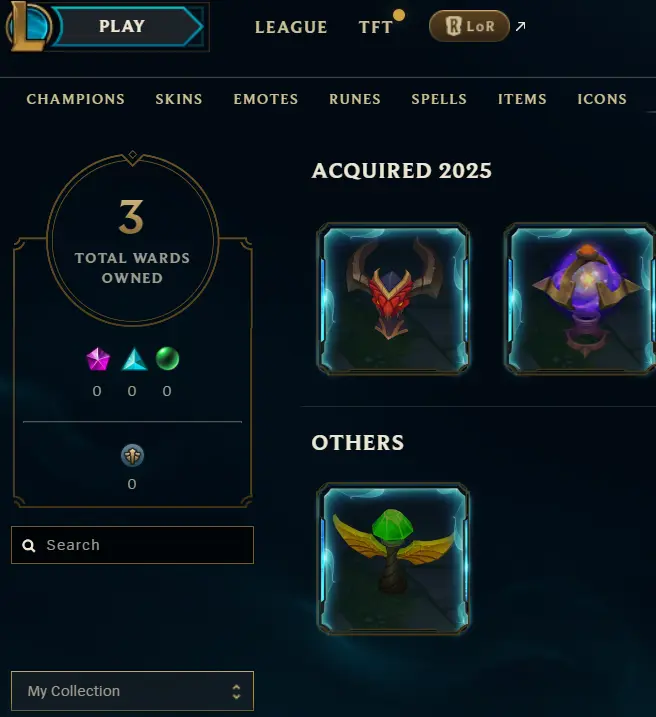Open the Skins tab
The image size is (656, 717).
(179, 99)
